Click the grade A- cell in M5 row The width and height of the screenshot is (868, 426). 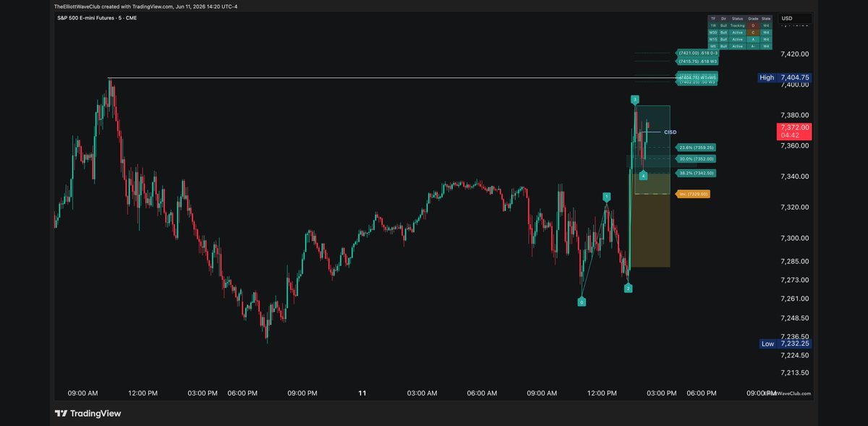click(753, 46)
